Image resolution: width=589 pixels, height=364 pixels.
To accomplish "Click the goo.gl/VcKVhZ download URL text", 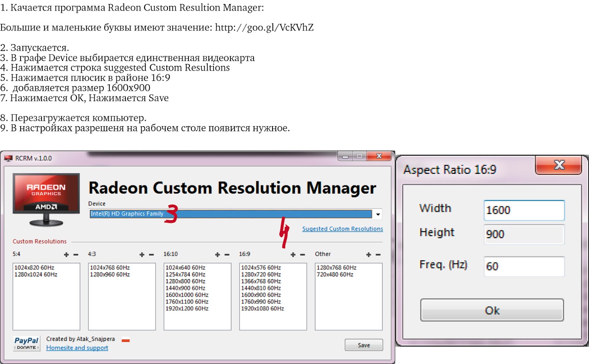I will 264,28.
